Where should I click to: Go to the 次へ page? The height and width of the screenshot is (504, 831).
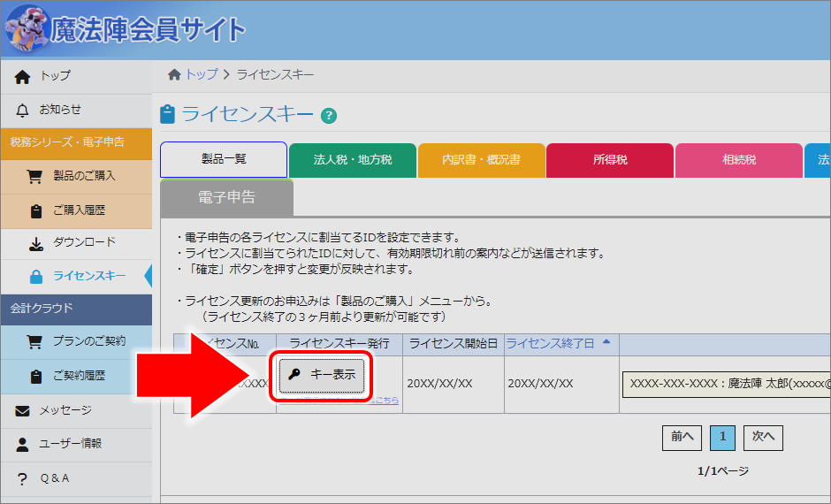[762, 437]
